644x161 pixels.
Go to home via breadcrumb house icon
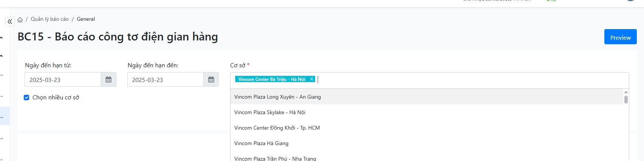pyautogui.click(x=20, y=20)
